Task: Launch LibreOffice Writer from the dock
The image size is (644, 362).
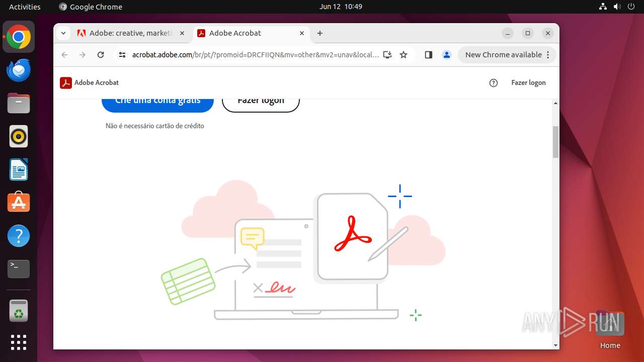Action: (x=19, y=169)
